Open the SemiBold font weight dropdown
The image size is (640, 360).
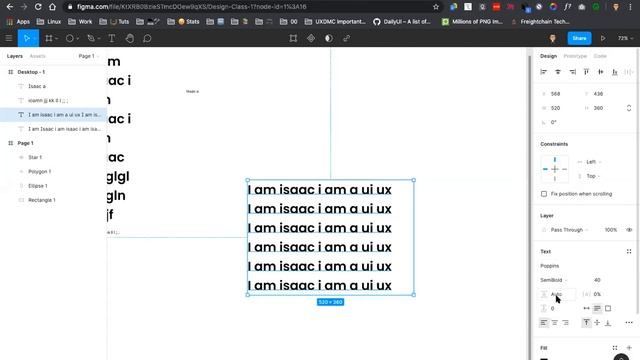pyautogui.click(x=554, y=280)
